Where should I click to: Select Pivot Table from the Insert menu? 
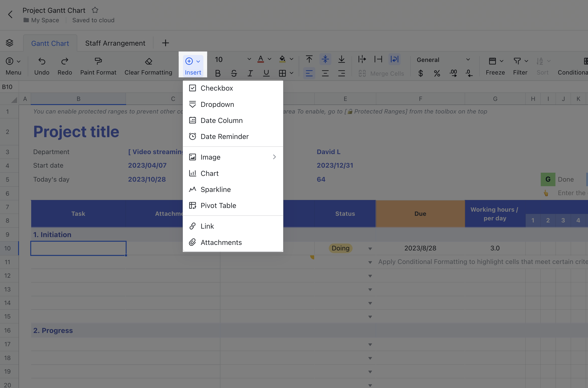[218, 205]
